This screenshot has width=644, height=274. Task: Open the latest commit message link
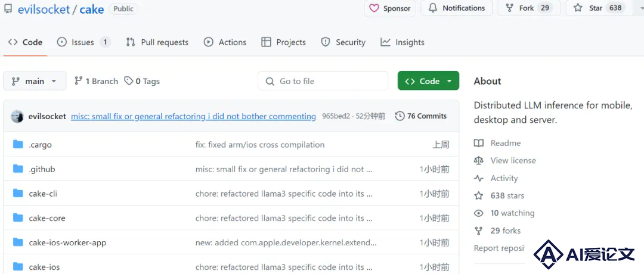click(x=193, y=117)
